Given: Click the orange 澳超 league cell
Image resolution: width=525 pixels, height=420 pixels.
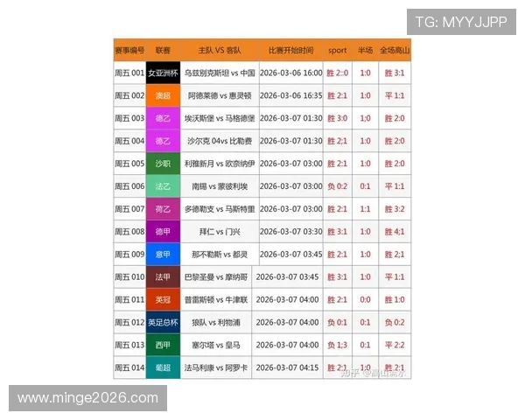Looking at the screenshot, I should pyautogui.click(x=163, y=95).
